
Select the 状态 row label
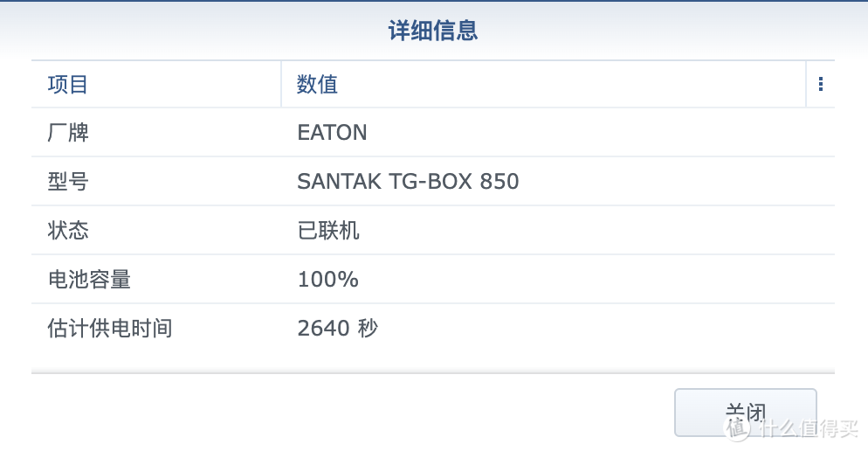[x=68, y=231]
